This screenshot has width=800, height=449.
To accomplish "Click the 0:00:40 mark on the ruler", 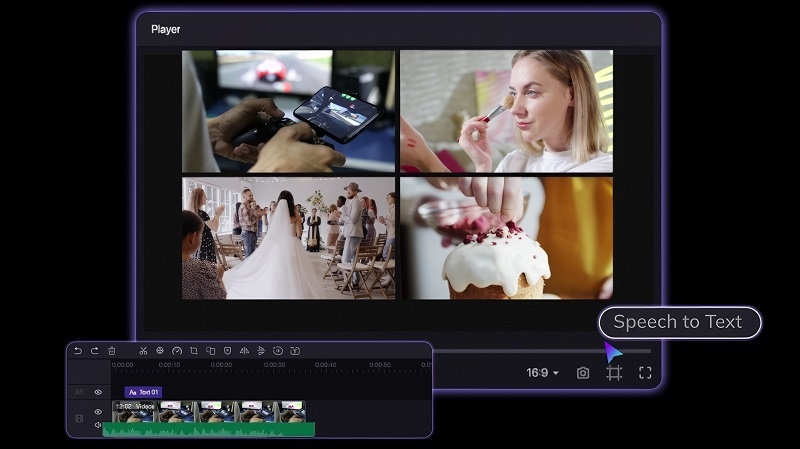I will [x=326, y=365].
